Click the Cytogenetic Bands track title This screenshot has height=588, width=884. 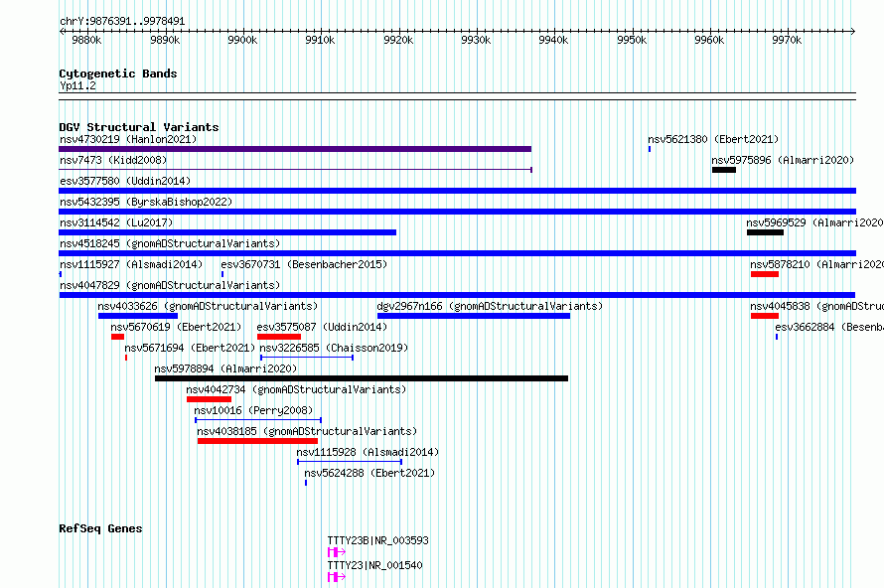[118, 73]
